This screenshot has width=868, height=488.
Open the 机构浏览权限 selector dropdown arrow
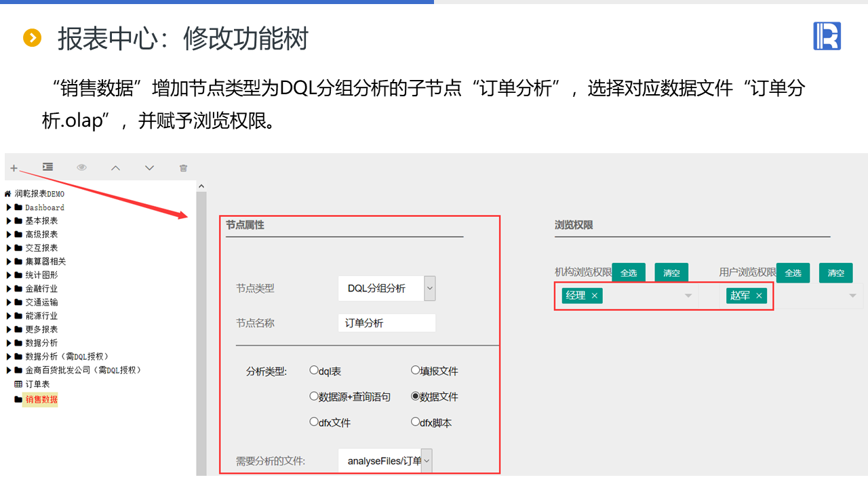pos(688,296)
